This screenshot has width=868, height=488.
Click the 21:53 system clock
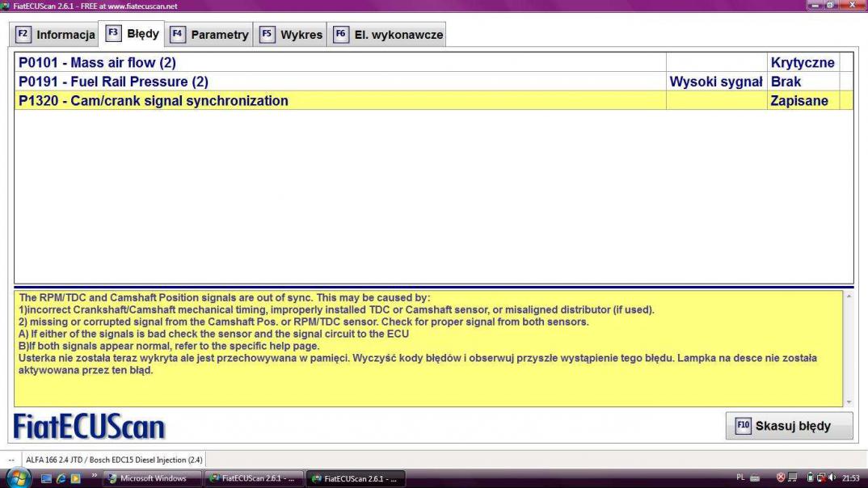(x=851, y=478)
